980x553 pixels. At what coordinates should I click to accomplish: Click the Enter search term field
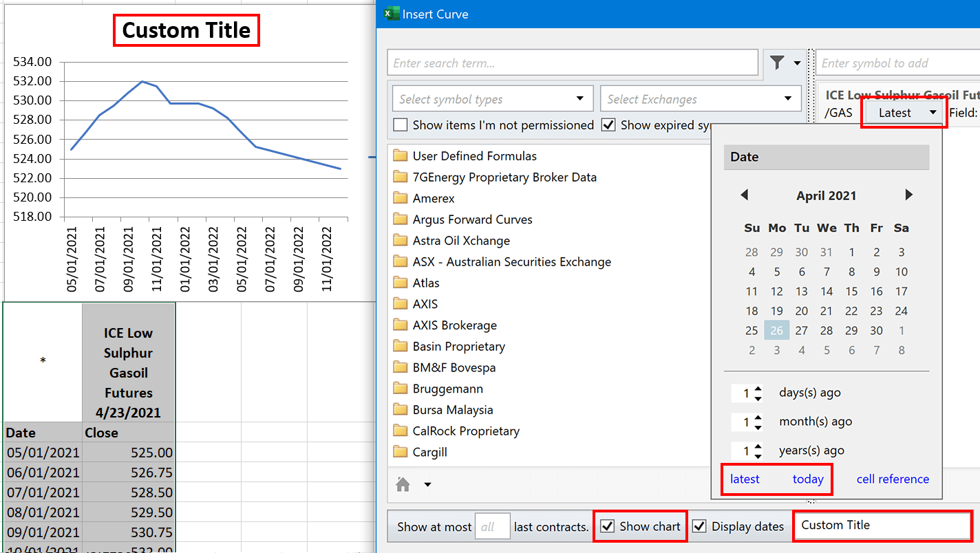(x=573, y=63)
